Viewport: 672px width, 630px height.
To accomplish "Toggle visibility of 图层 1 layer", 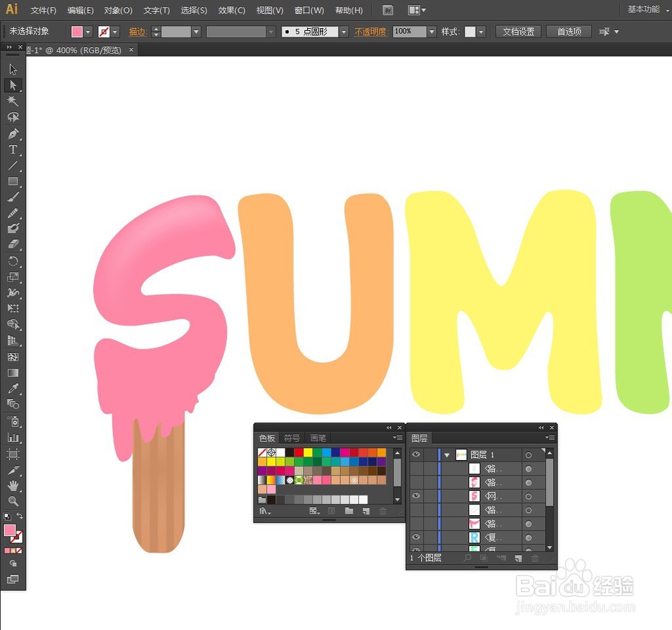I will click(x=416, y=455).
